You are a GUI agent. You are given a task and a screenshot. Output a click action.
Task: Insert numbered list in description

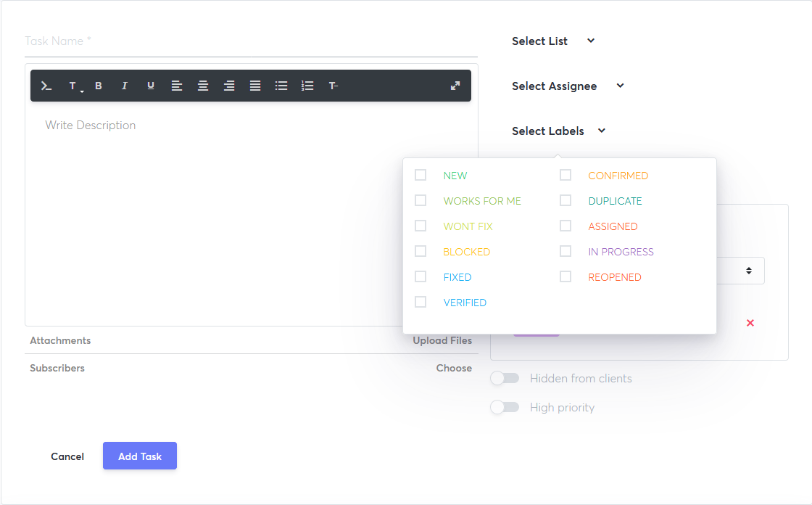pos(307,86)
